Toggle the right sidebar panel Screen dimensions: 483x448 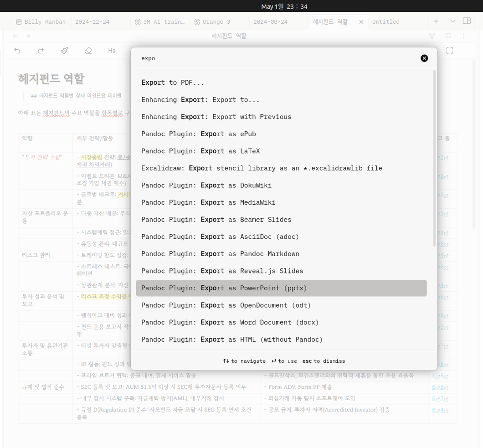[x=467, y=21]
